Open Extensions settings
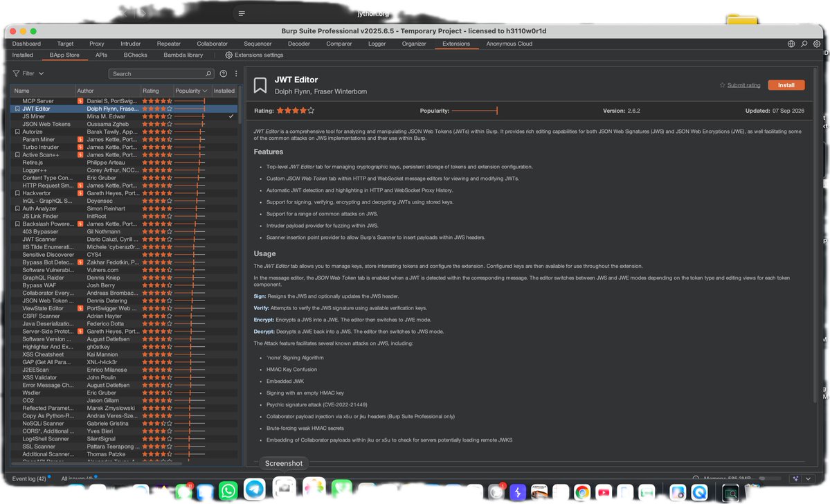830x504 pixels. 254,55
